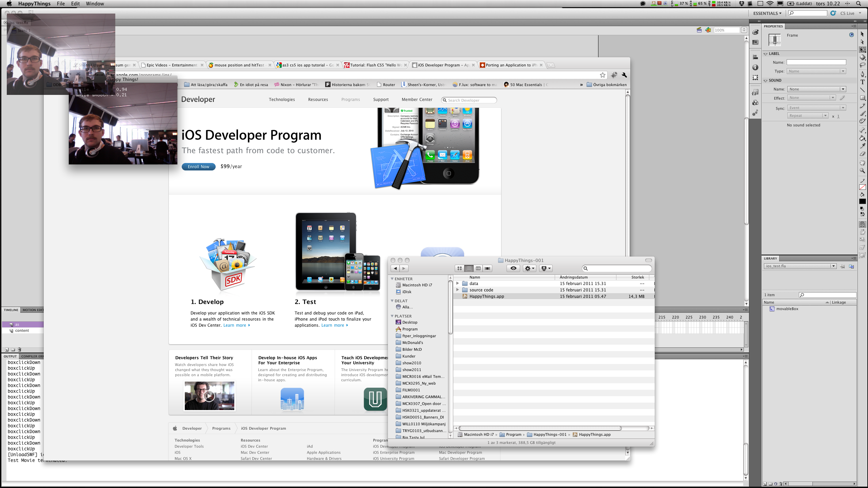Select the Pen tool
The image size is (868, 488).
(862, 74)
